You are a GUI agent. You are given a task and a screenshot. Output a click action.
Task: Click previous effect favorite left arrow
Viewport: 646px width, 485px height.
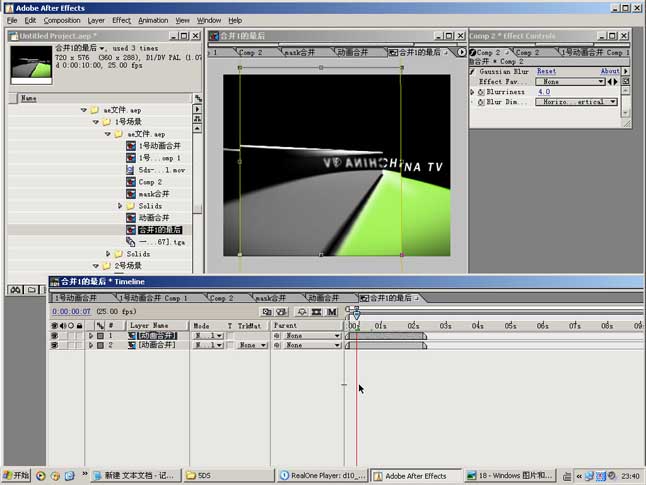[610, 82]
